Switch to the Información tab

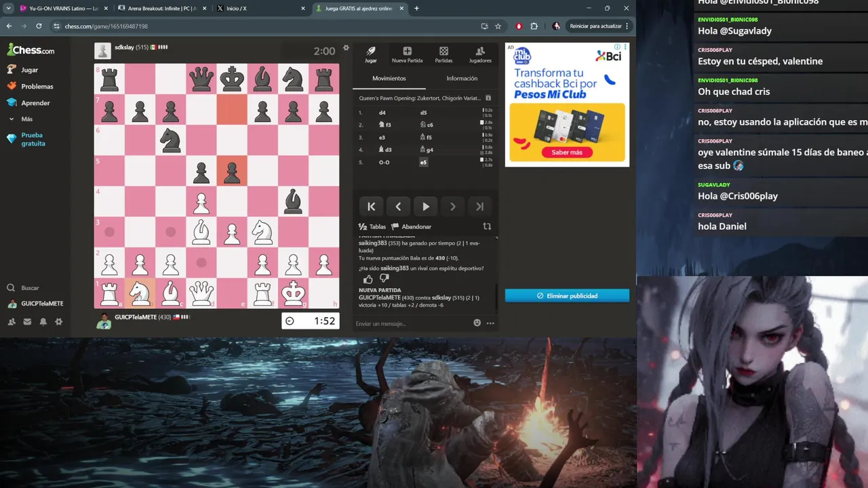coord(462,79)
